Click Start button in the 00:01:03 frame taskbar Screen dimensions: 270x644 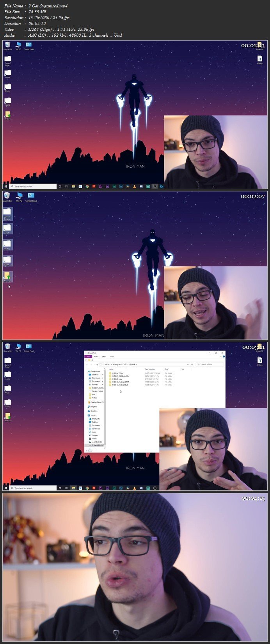[x=6, y=186]
